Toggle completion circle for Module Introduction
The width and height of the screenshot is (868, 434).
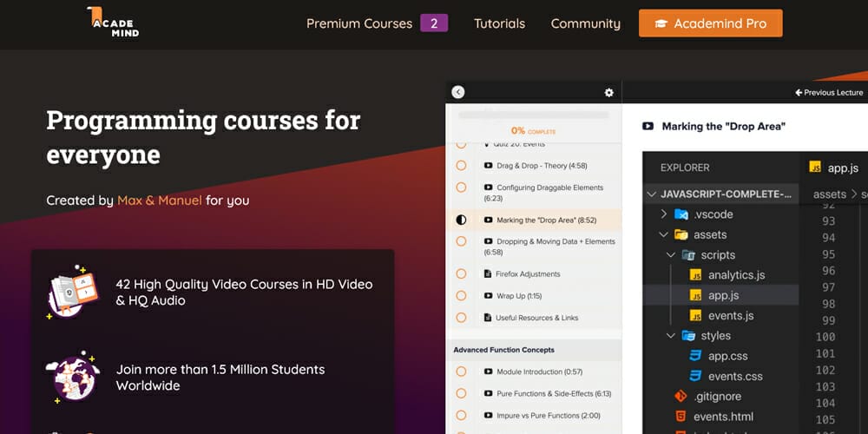[x=461, y=372]
